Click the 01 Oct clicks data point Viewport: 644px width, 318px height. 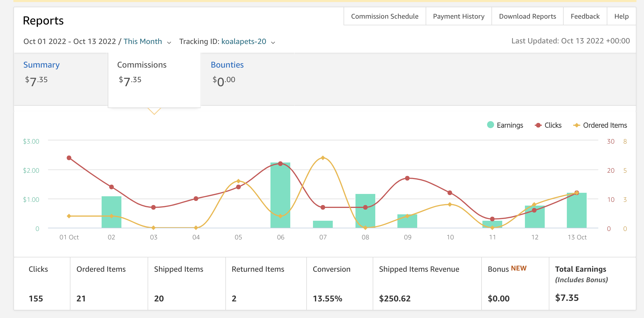point(69,158)
